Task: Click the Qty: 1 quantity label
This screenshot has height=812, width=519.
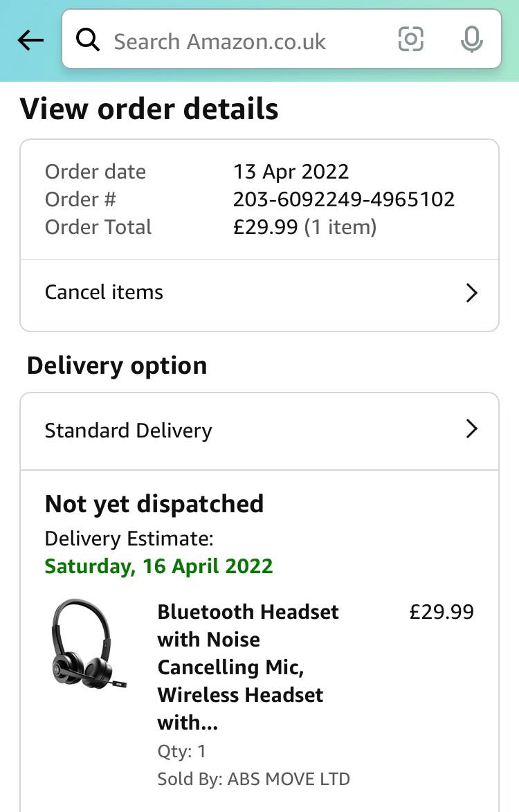Action: tap(181, 751)
